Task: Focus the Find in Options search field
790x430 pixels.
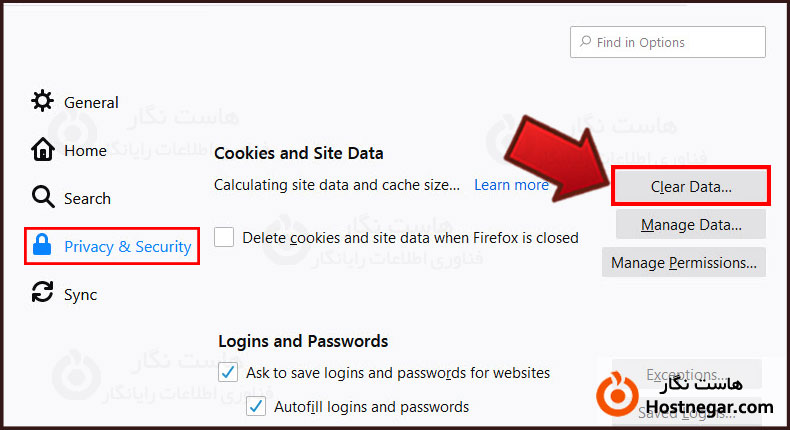Action: pyautogui.click(x=675, y=43)
